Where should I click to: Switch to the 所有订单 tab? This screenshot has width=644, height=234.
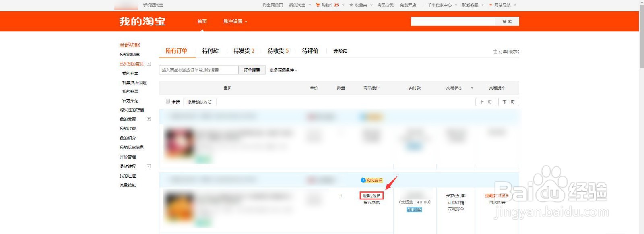pos(176,51)
